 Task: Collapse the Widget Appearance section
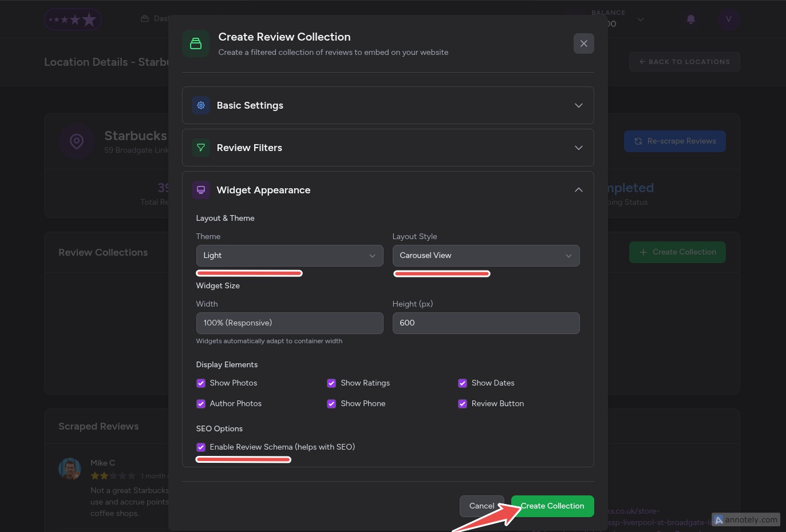pyautogui.click(x=578, y=189)
